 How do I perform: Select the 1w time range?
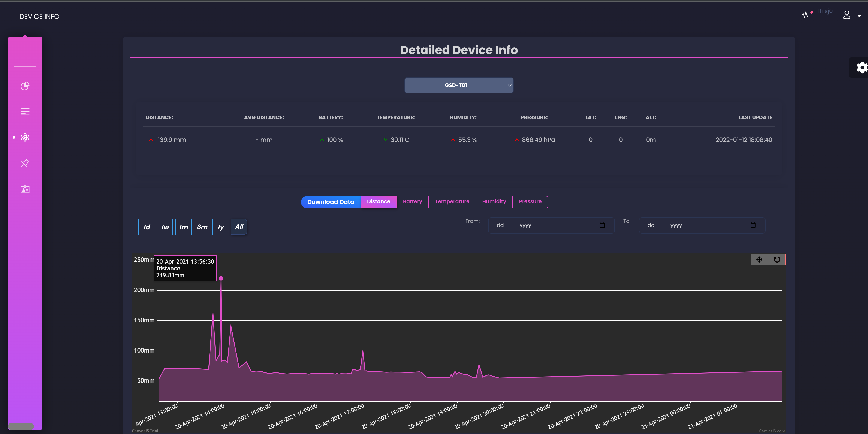tap(165, 227)
